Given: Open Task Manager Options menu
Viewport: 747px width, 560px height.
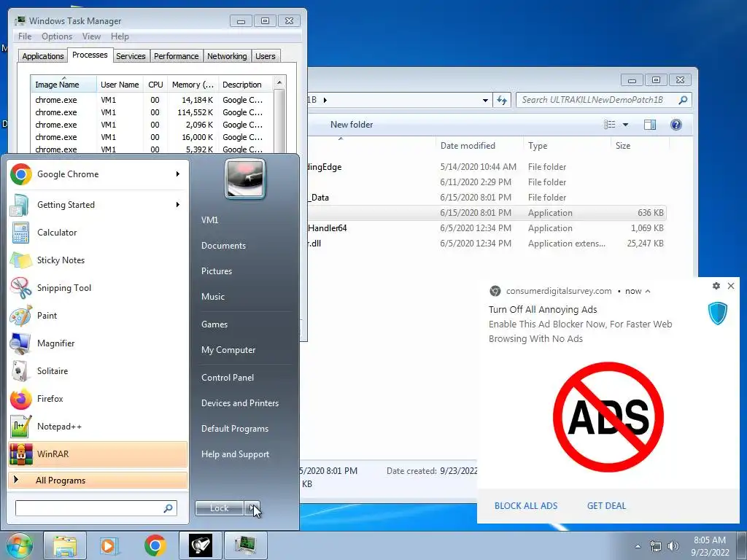Looking at the screenshot, I should [x=57, y=36].
